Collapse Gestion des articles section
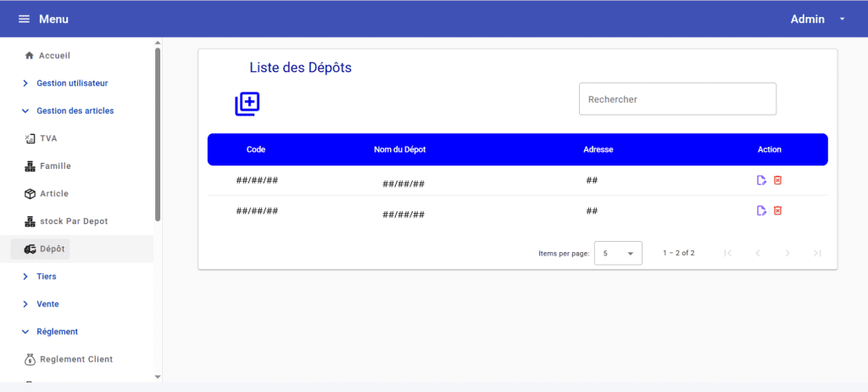The height and width of the screenshot is (392, 868). point(75,111)
